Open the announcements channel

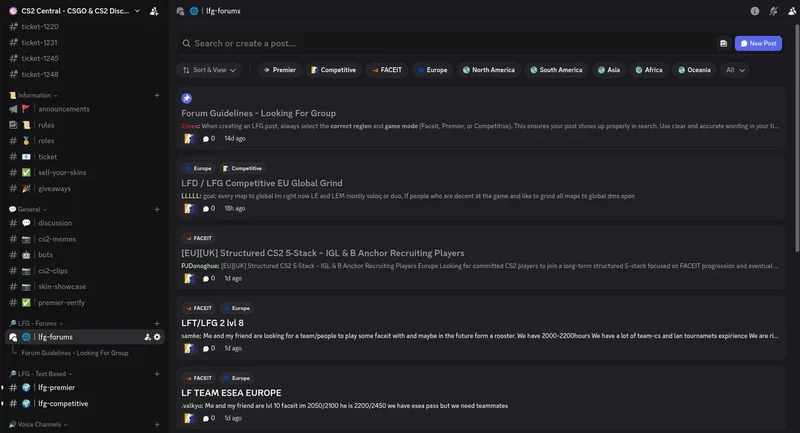tap(85, 109)
